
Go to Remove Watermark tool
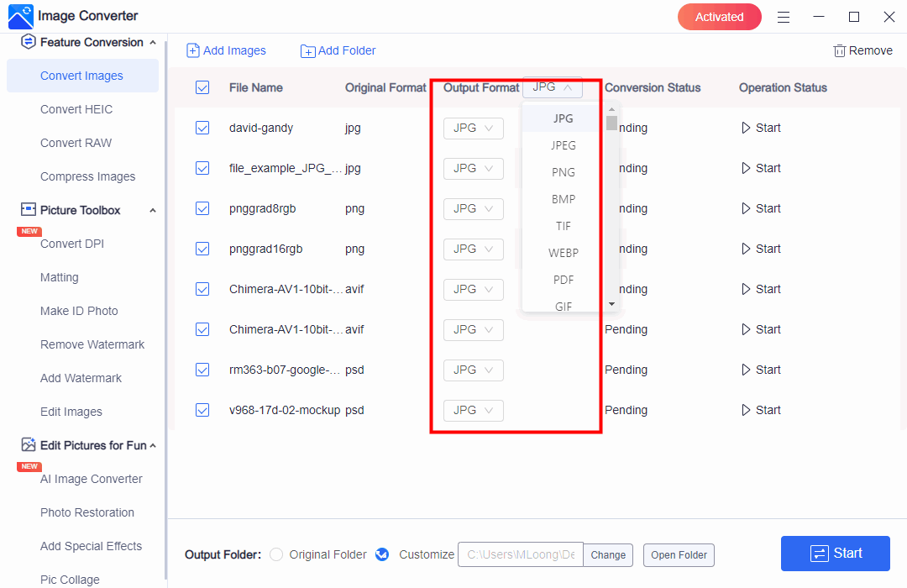(x=92, y=344)
